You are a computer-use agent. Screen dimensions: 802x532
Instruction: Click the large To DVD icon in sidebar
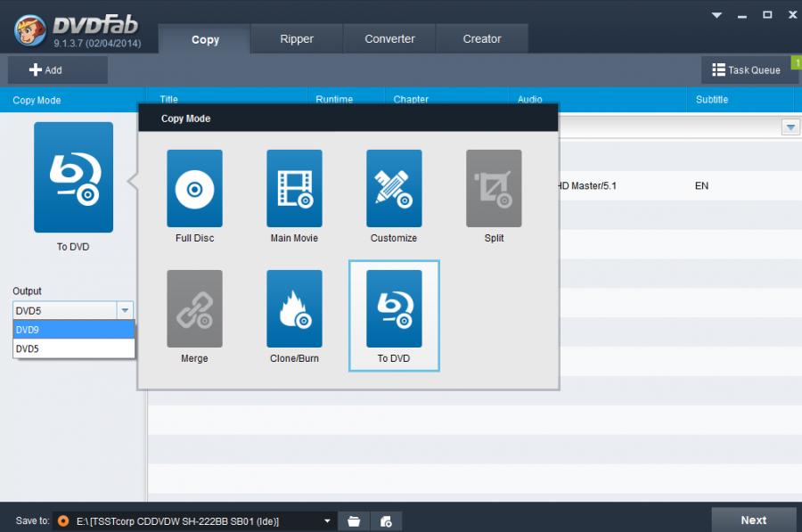pos(74,177)
